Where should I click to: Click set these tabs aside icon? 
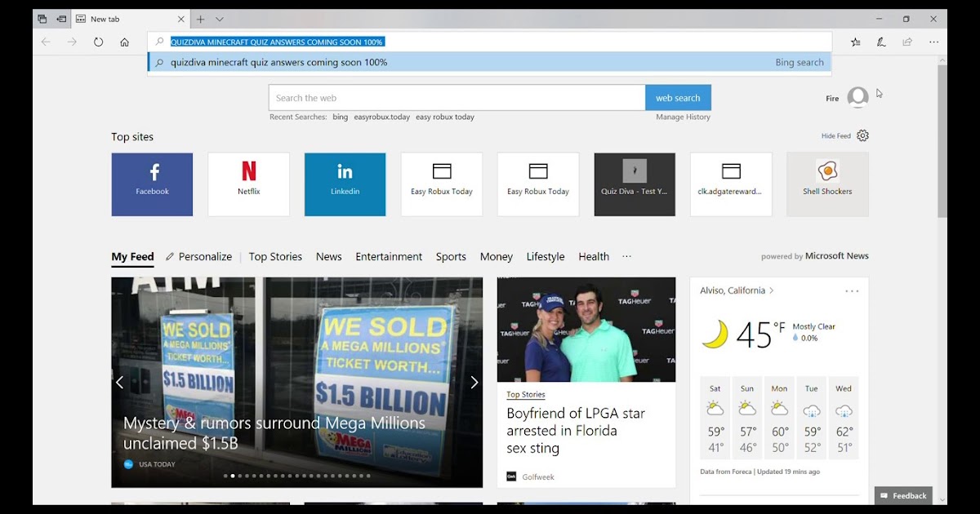pos(61,19)
